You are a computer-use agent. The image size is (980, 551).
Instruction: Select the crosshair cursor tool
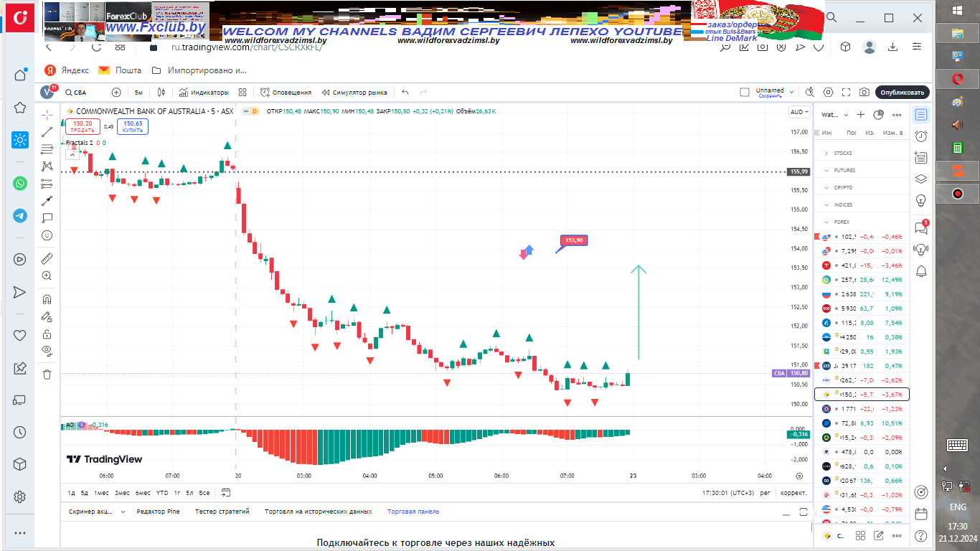tap(47, 114)
